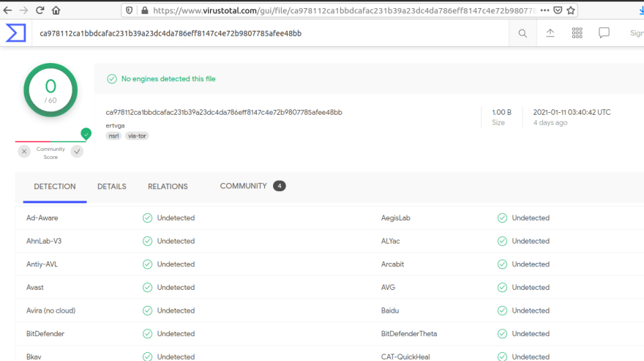Click the nsrl tag
644x361 pixels.
click(113, 135)
